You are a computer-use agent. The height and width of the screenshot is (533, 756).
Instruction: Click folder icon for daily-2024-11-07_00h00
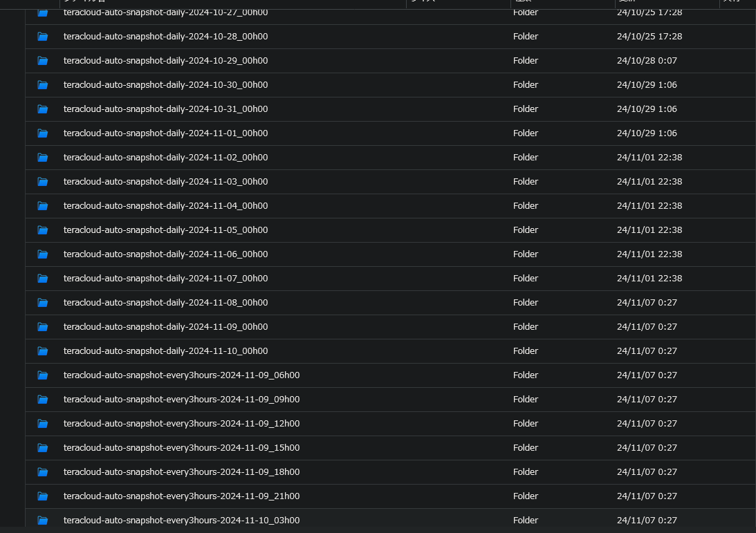(x=42, y=279)
